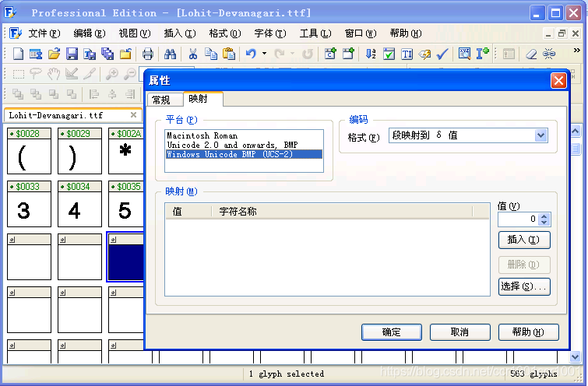
Task: Select the $0035 digit five glyph
Action: point(126,204)
